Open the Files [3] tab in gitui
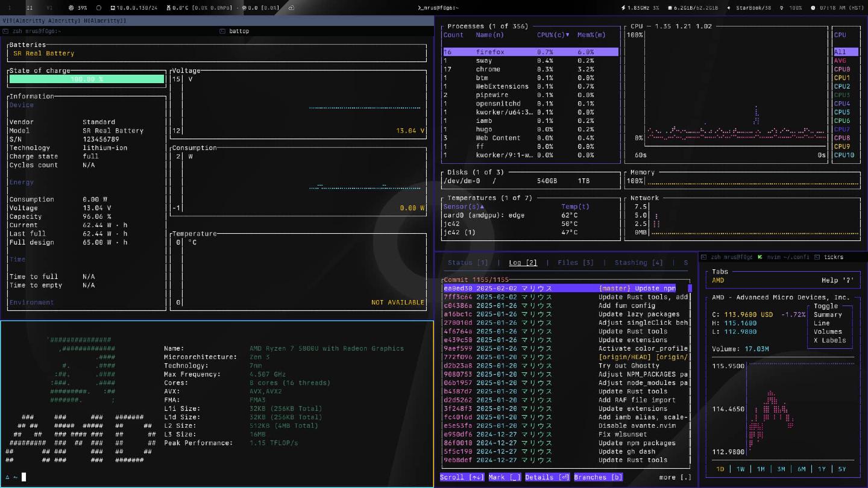 click(576, 263)
